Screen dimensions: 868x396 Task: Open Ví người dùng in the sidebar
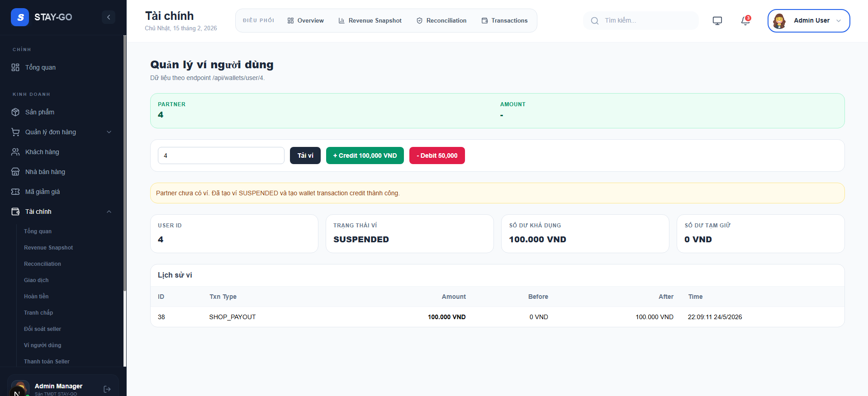(43, 345)
